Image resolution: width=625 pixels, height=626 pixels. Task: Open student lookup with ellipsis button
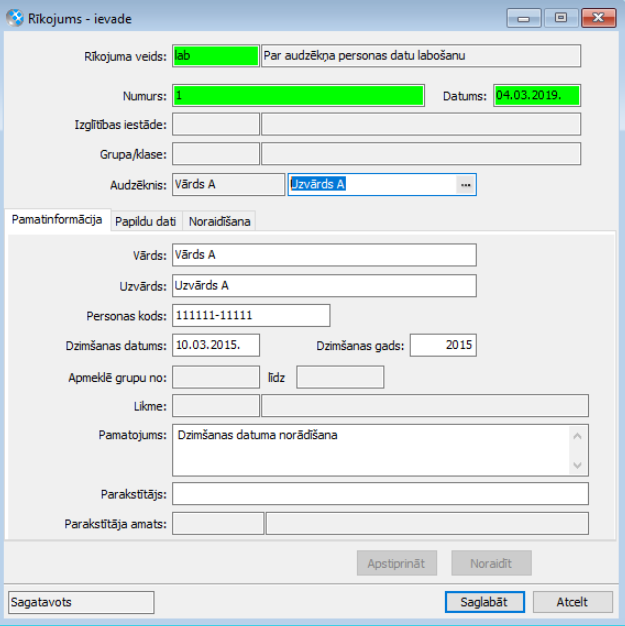tap(465, 185)
